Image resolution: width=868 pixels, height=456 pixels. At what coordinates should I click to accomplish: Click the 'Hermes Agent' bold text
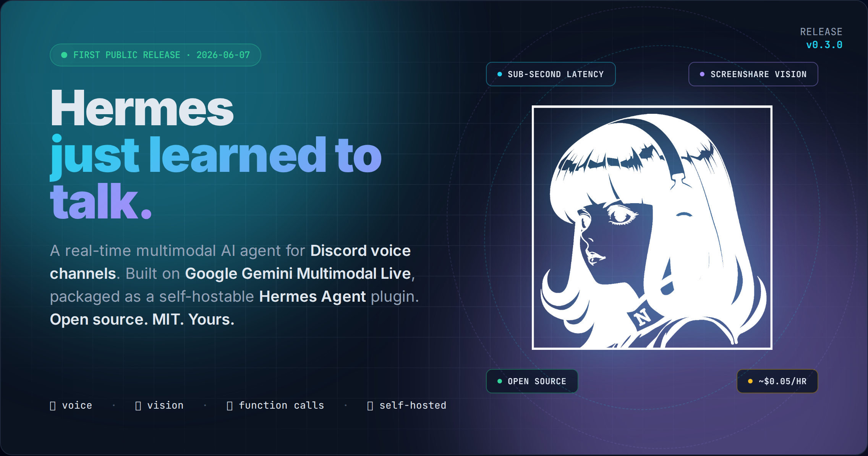point(313,296)
